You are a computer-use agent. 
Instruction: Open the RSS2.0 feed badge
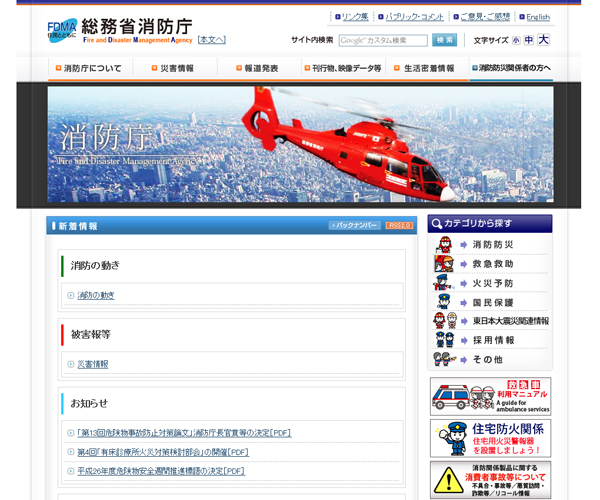400,226
